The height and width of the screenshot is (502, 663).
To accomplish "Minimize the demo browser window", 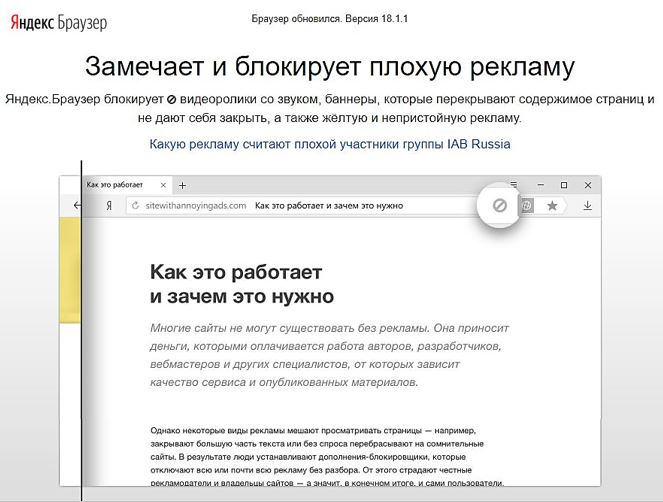I will (540, 185).
